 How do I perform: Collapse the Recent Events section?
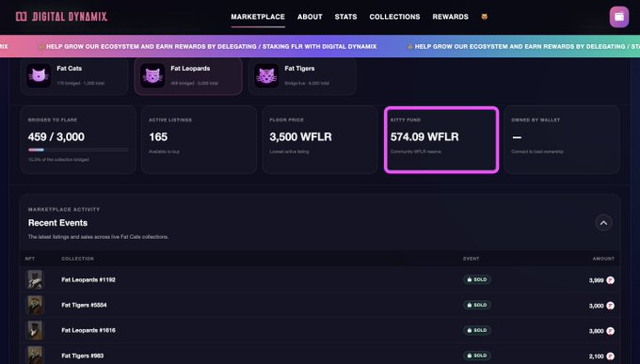603,223
